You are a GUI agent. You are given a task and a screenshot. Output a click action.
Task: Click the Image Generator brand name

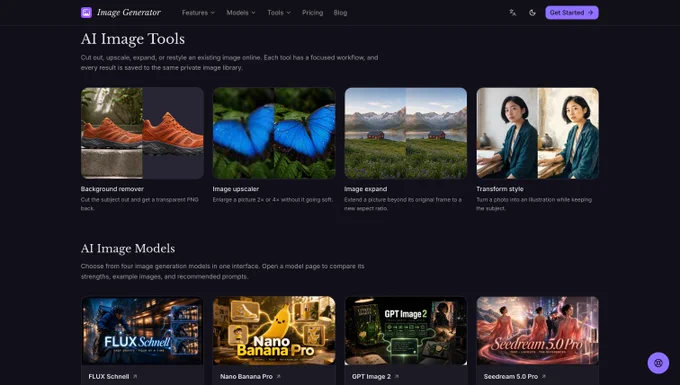pos(129,13)
